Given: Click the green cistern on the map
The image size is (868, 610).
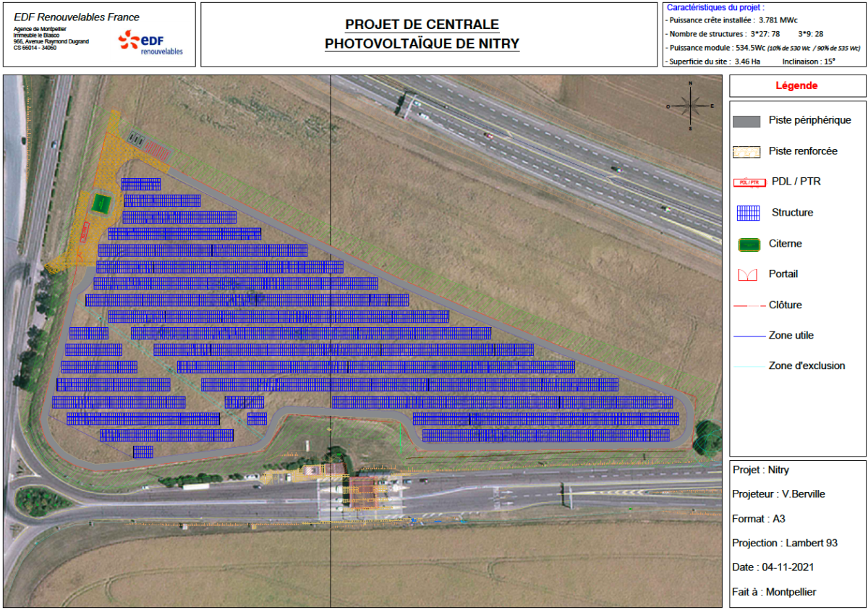Looking at the screenshot, I should [101, 203].
